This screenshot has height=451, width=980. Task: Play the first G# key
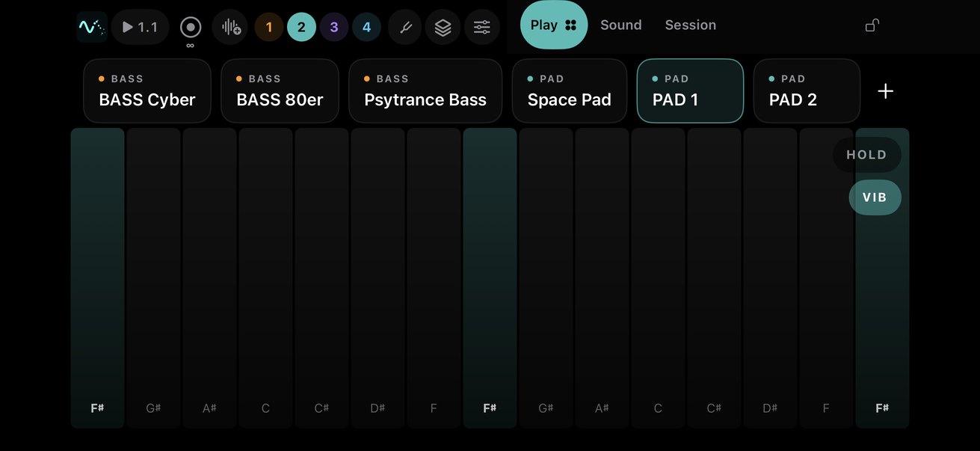(x=153, y=277)
